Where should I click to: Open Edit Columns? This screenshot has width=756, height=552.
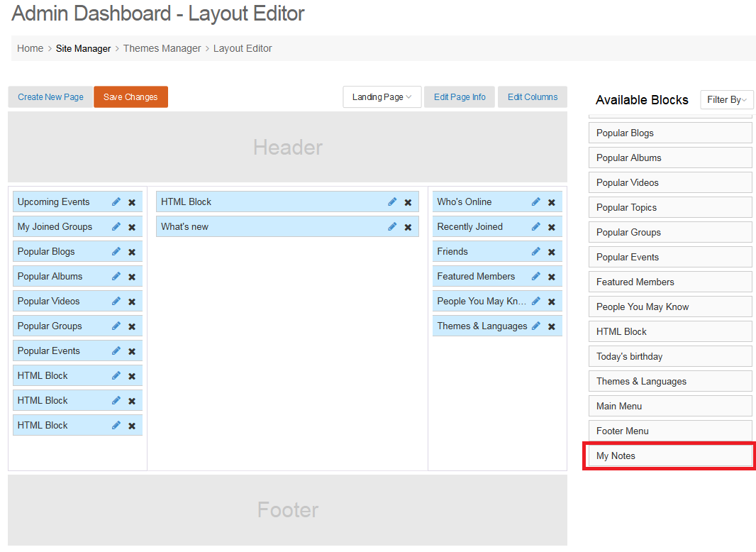point(532,97)
